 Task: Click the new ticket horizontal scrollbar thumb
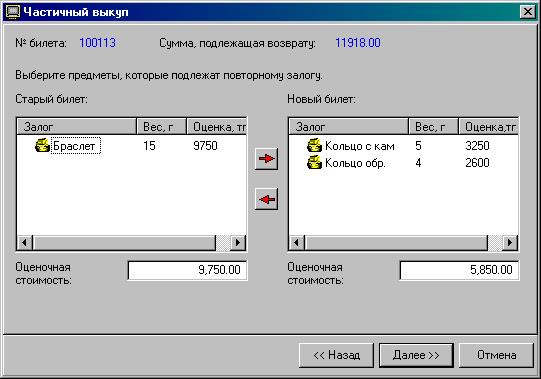click(x=396, y=243)
